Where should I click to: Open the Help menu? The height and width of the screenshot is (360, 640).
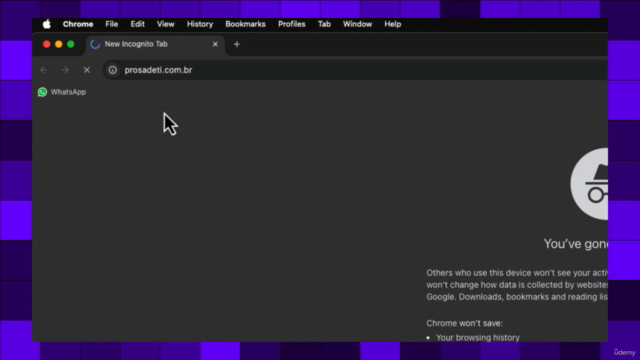(x=392, y=24)
